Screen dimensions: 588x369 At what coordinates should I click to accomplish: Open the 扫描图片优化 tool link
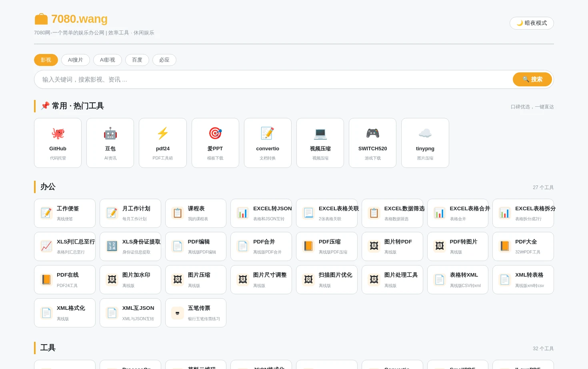pos(327,280)
